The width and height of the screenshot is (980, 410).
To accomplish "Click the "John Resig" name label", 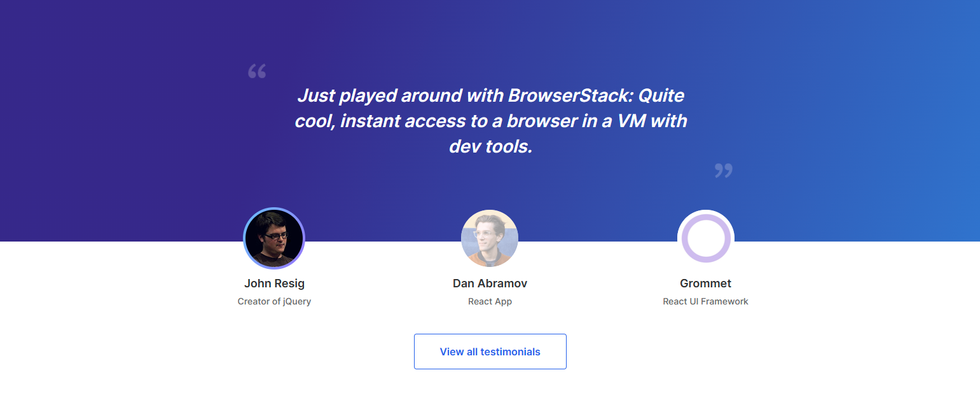I will pyautogui.click(x=274, y=284).
